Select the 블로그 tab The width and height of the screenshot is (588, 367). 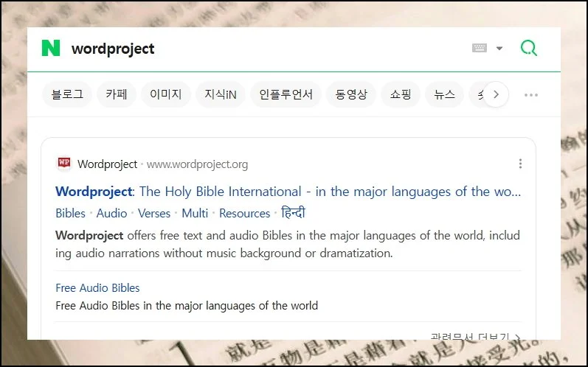pos(67,94)
